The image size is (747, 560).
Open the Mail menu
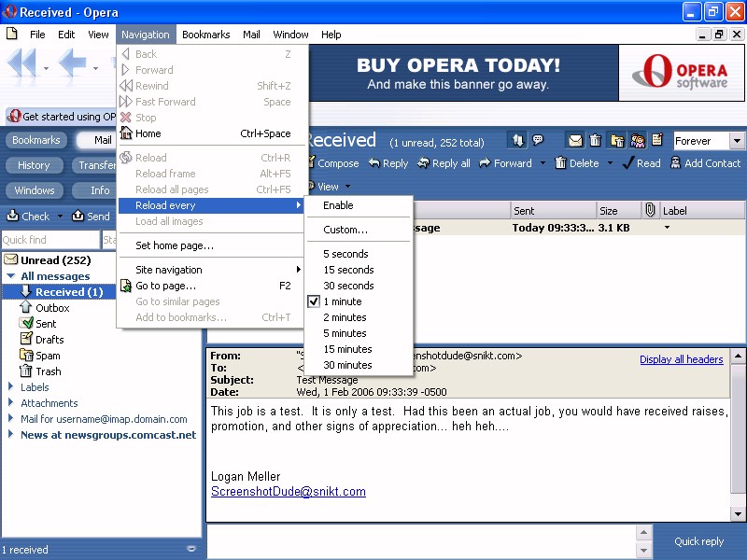(x=251, y=35)
